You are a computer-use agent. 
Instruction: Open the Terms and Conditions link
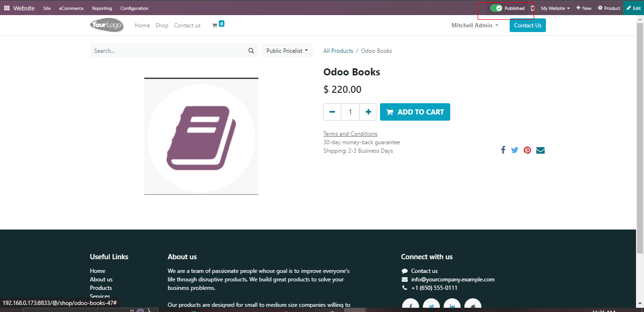pyautogui.click(x=350, y=134)
